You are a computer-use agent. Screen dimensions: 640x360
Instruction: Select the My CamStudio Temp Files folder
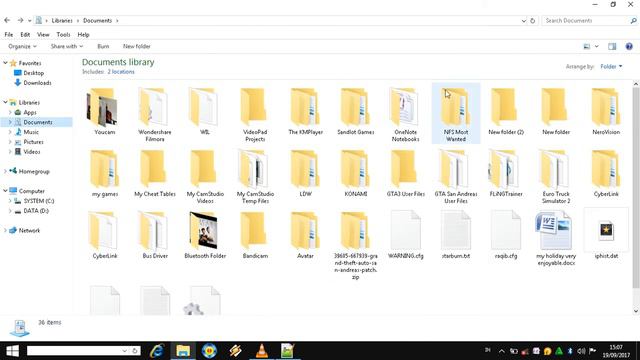(255, 176)
